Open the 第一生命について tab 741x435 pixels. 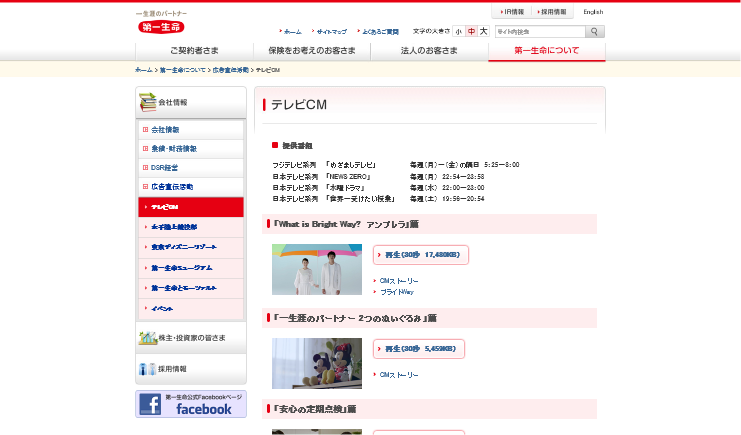(x=547, y=51)
